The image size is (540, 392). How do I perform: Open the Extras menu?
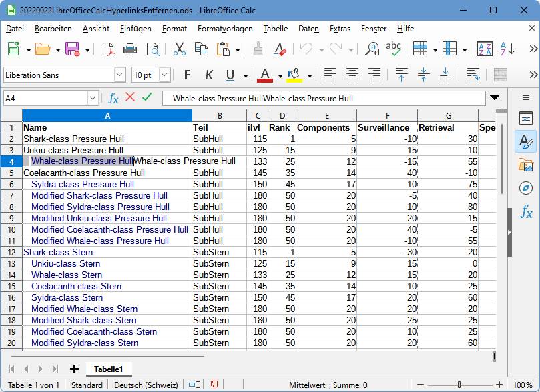(x=340, y=29)
